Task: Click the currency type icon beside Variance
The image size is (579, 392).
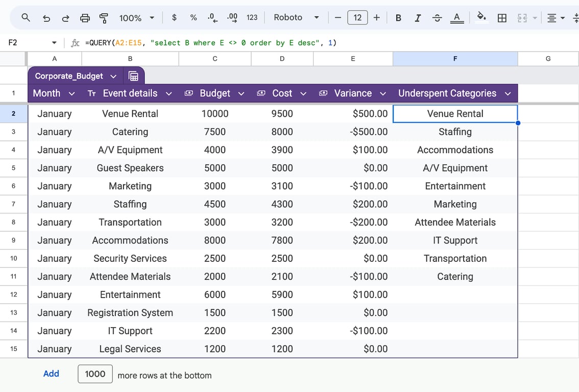Action: (x=323, y=93)
